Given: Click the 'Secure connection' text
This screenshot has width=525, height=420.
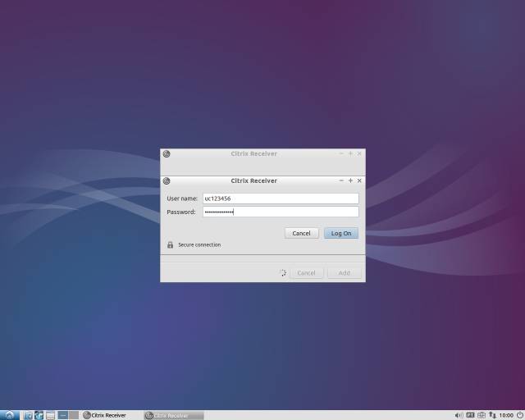Looking at the screenshot, I should [x=199, y=244].
